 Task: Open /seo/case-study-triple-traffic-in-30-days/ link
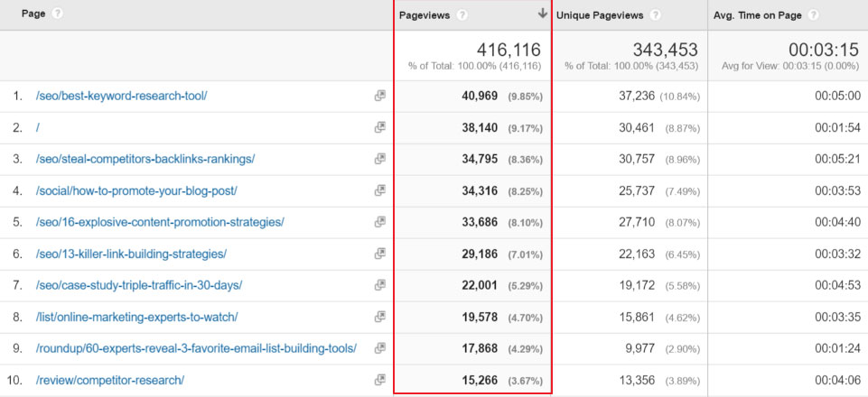point(138,285)
